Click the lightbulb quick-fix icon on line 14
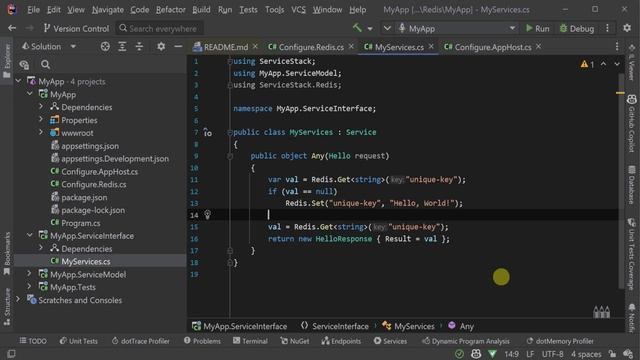The width and height of the screenshot is (640, 360). 207,214
